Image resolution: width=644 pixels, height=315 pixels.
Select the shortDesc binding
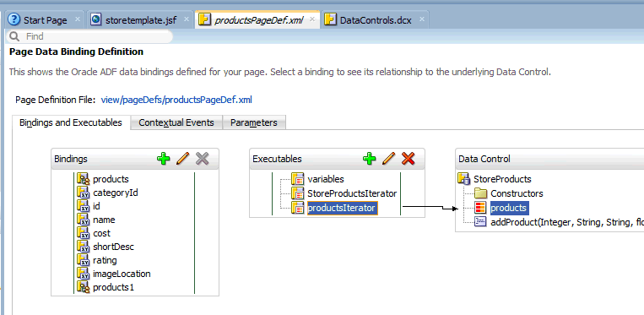[x=113, y=247]
